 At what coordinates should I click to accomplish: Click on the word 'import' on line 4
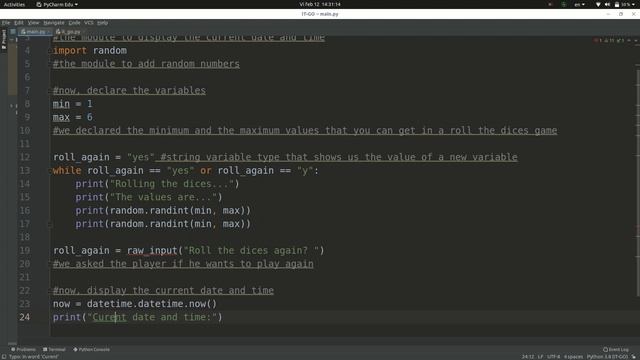coord(70,51)
